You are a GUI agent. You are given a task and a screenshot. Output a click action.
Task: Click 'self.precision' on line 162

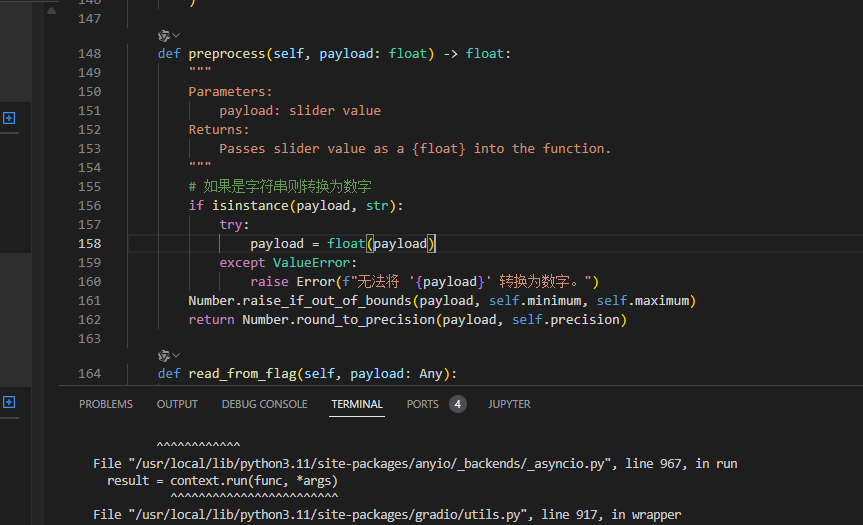coord(566,320)
